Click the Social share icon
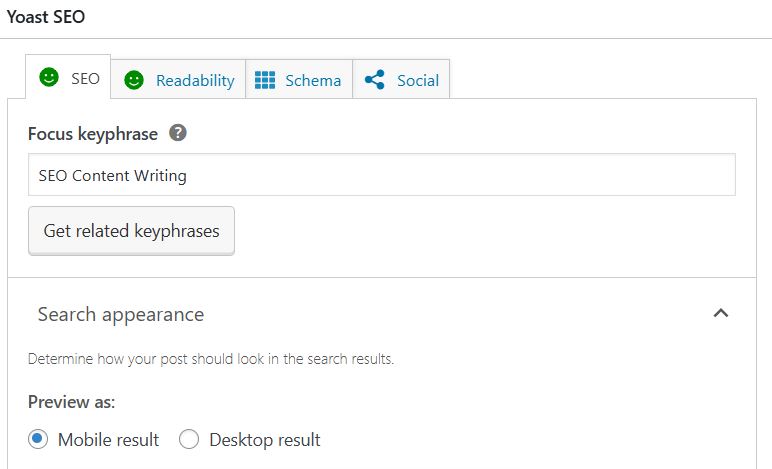 coord(375,79)
